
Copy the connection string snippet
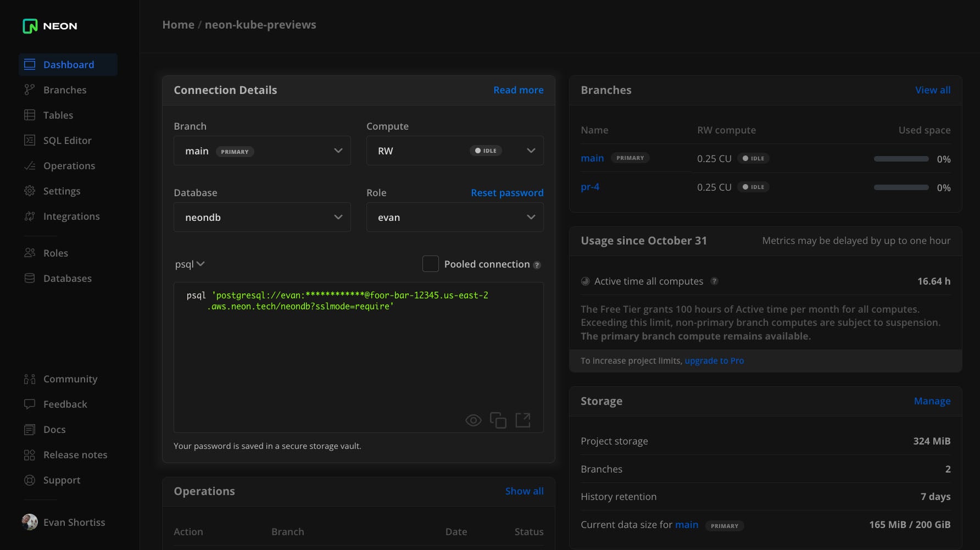tap(498, 420)
